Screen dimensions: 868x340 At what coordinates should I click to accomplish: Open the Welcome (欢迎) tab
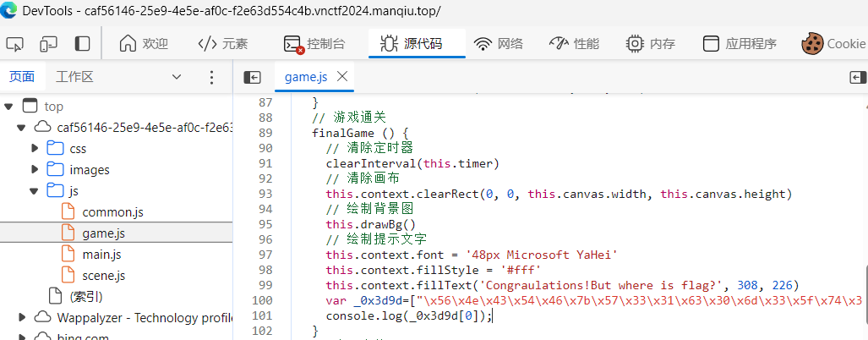point(143,44)
